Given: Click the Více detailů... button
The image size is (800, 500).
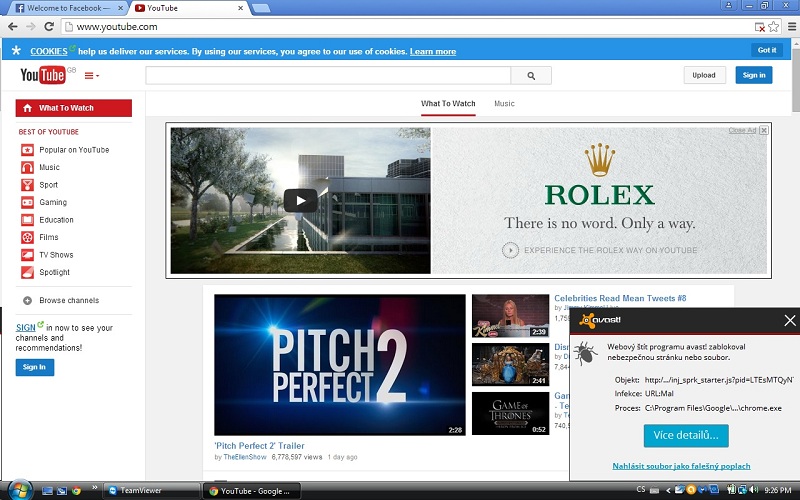Looking at the screenshot, I should click(x=686, y=436).
